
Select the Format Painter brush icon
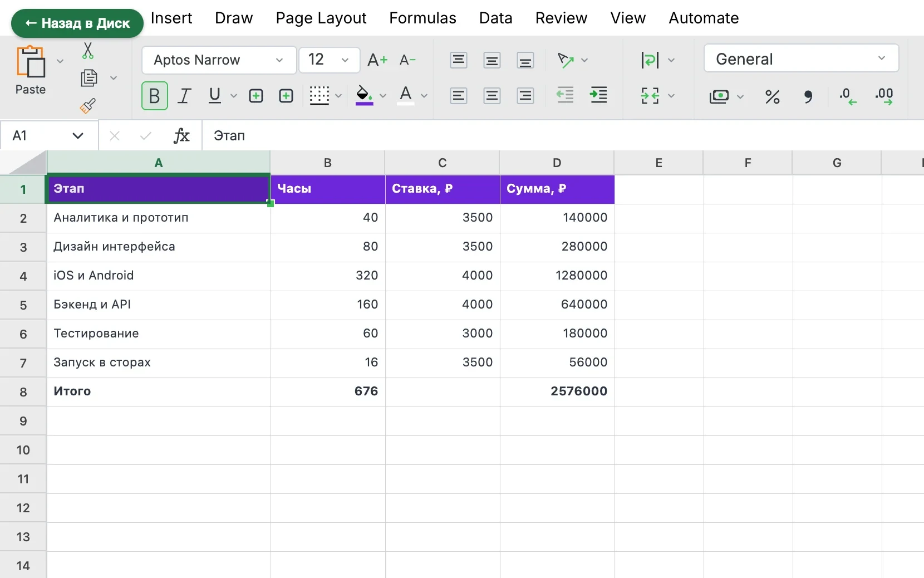tap(88, 106)
